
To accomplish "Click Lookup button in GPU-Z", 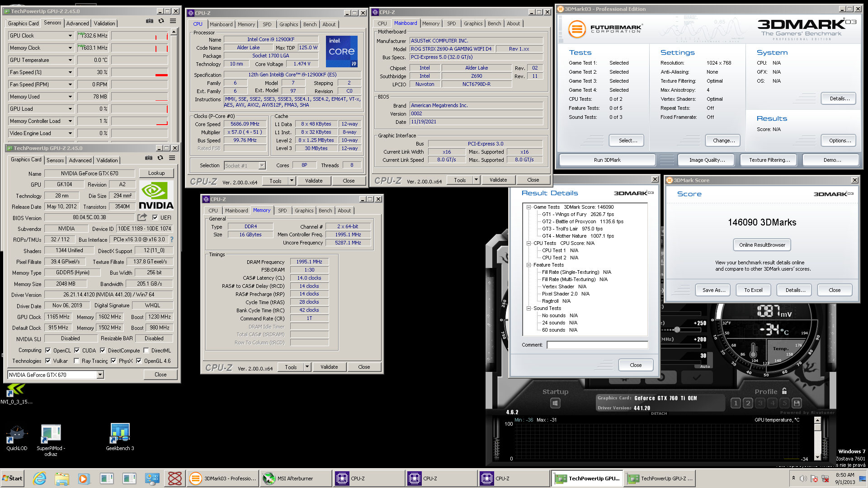I will [156, 173].
